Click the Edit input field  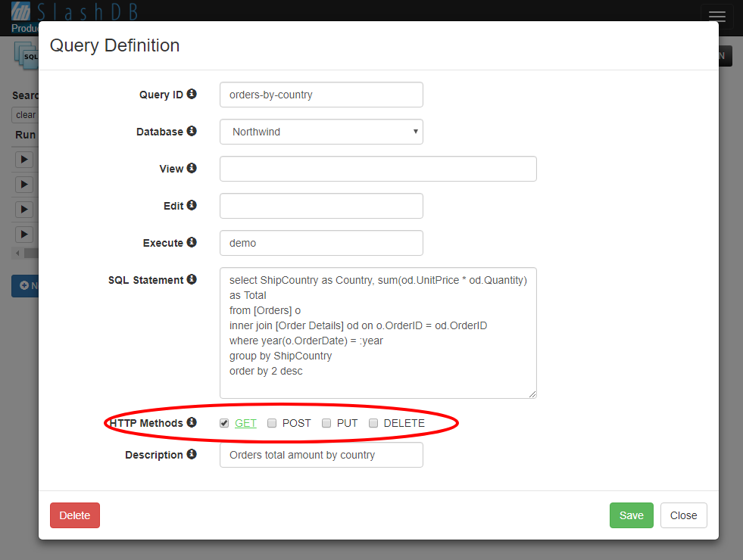[x=321, y=206]
